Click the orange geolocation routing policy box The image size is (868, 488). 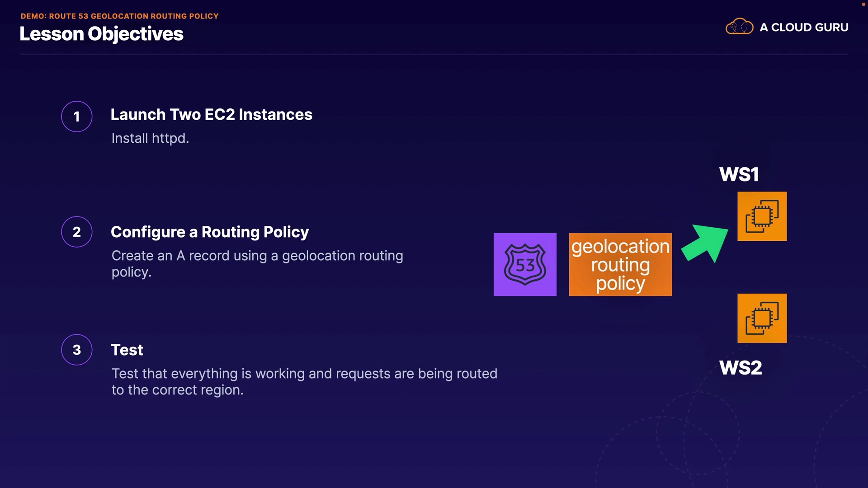click(620, 264)
